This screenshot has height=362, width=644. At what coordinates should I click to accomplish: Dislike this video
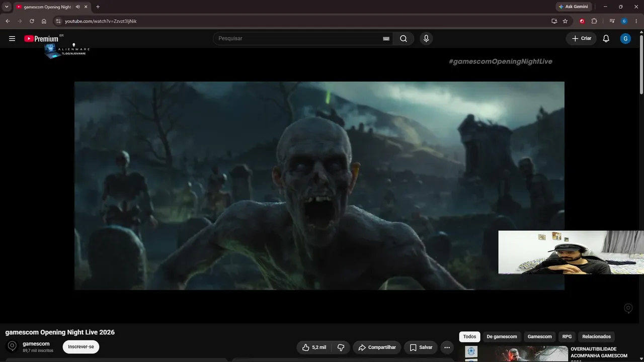tap(341, 347)
